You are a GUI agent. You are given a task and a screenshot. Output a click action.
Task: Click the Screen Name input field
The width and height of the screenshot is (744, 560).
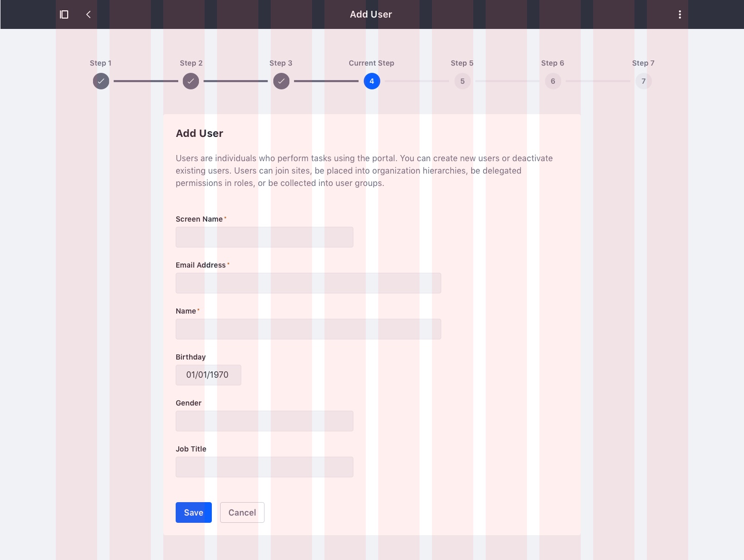[x=265, y=237]
